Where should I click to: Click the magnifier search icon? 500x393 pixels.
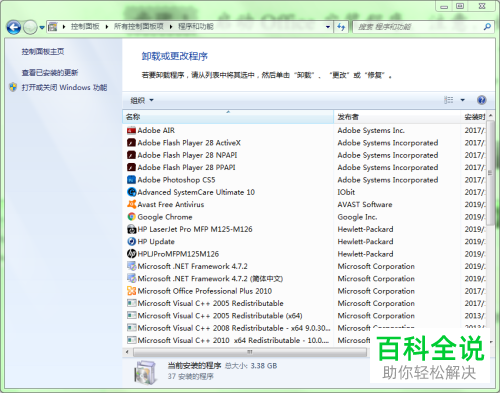click(487, 27)
